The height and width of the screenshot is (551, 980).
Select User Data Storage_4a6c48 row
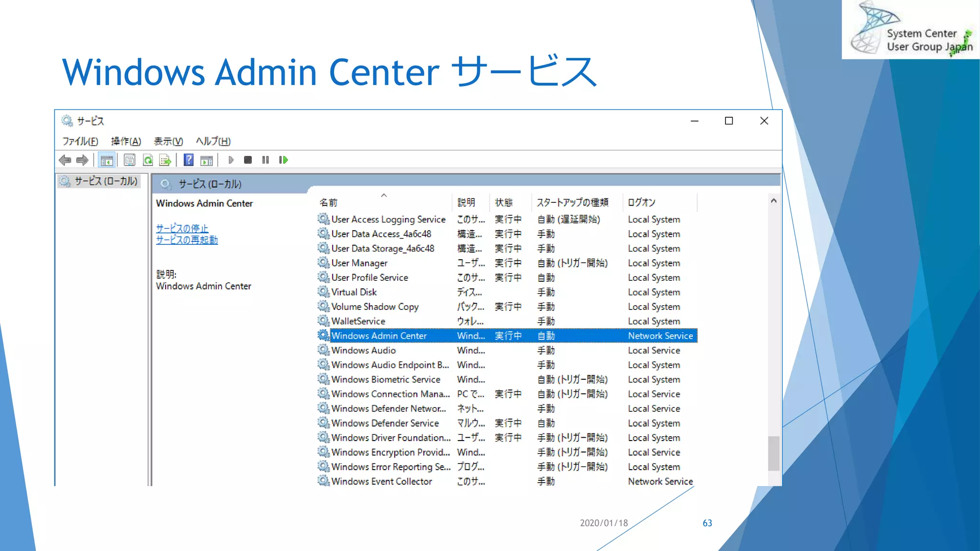tap(507, 248)
